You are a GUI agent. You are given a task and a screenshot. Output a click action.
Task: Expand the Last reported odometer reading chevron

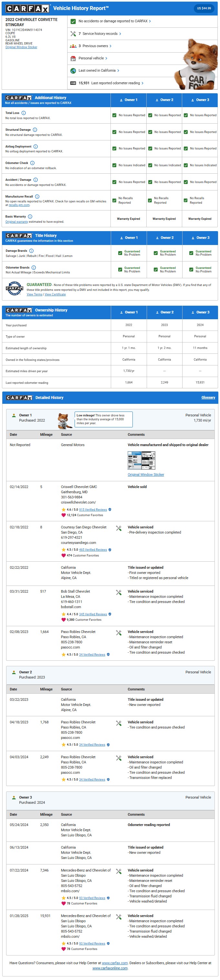[x=143, y=83]
